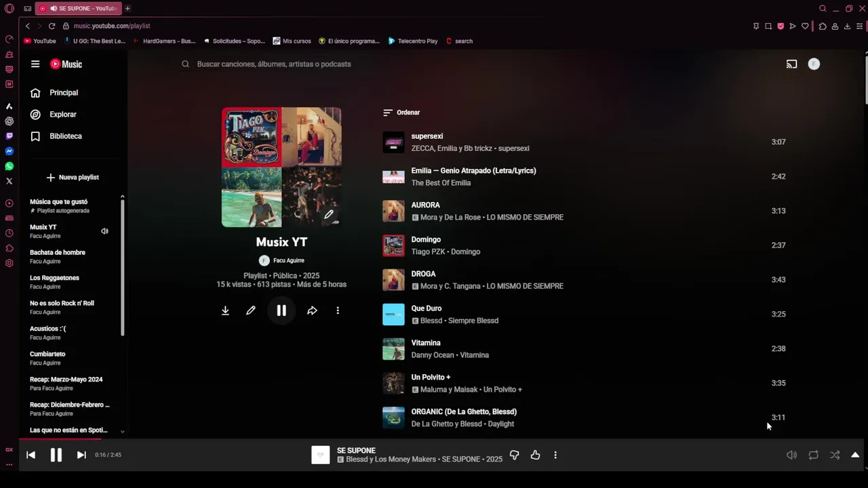Skip to the previous track
Image resolution: width=868 pixels, height=488 pixels.
31,455
